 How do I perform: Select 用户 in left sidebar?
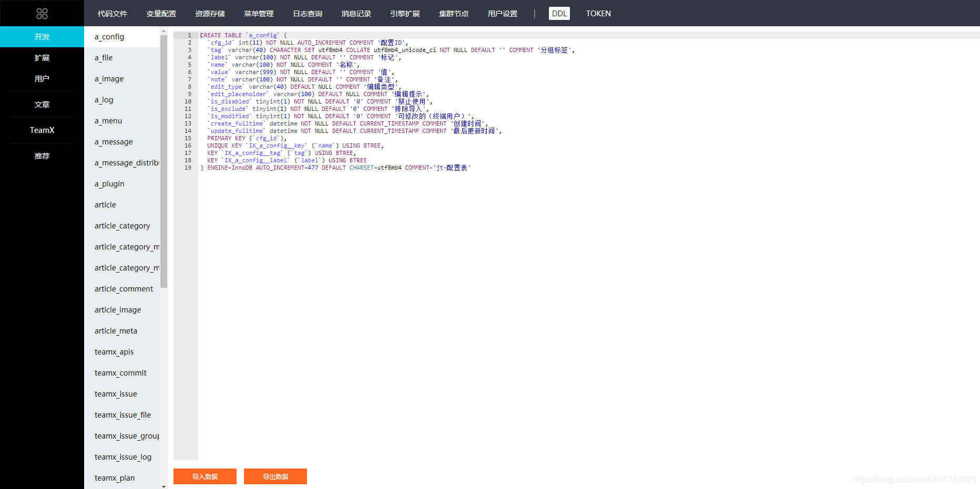(x=42, y=79)
